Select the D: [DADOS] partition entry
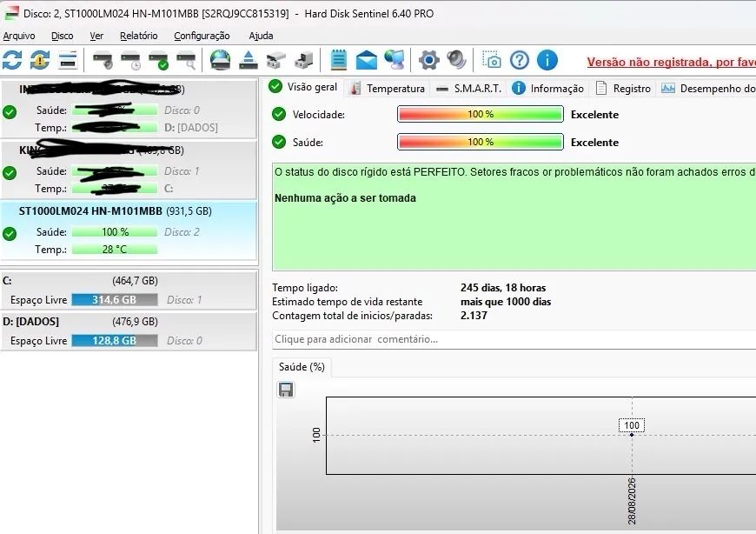The width and height of the screenshot is (756, 534). pos(129,331)
